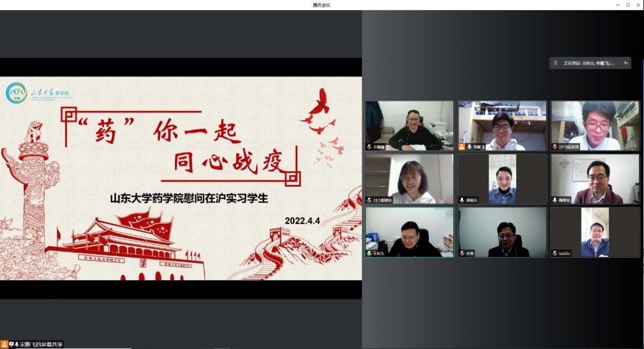Click the avatar icon in the 正在讲话 bar
Viewport: 644px width, 349px height.
point(556,63)
